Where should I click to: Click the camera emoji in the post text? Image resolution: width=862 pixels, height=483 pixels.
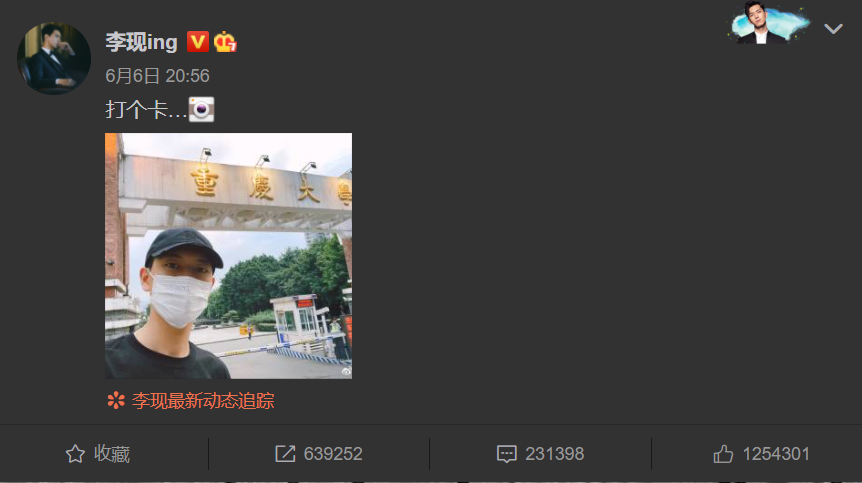pos(201,109)
